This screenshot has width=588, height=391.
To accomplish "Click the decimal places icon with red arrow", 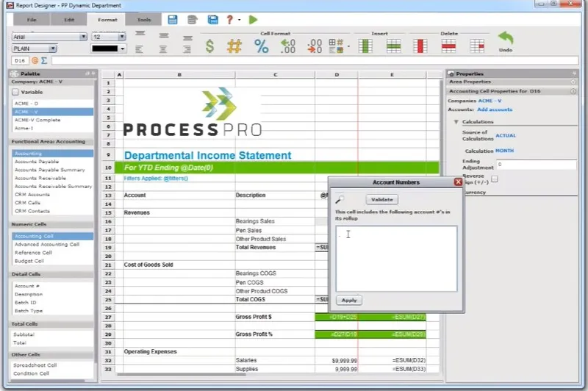I will [x=315, y=46].
